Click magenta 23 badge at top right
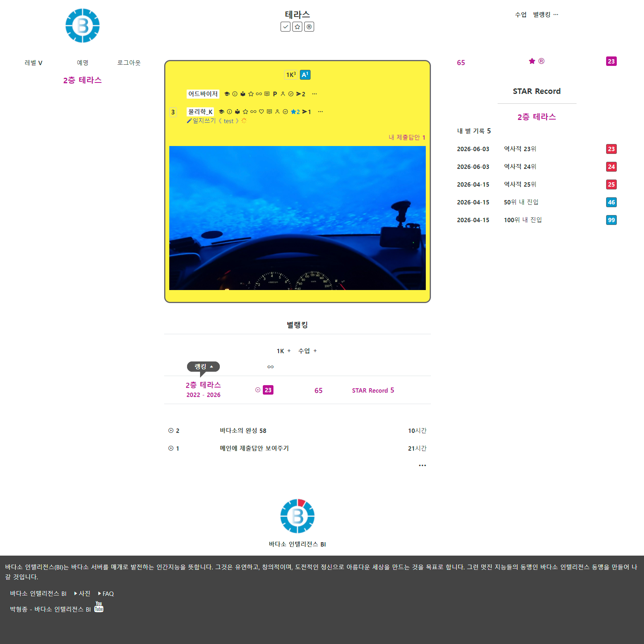Image resolution: width=644 pixels, height=644 pixels. (x=611, y=61)
